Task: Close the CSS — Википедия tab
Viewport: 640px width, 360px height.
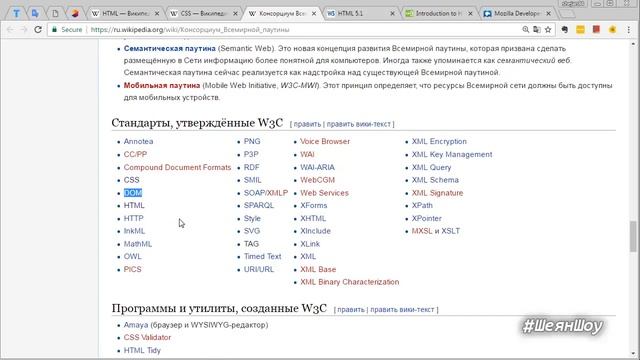Action: click(235, 13)
